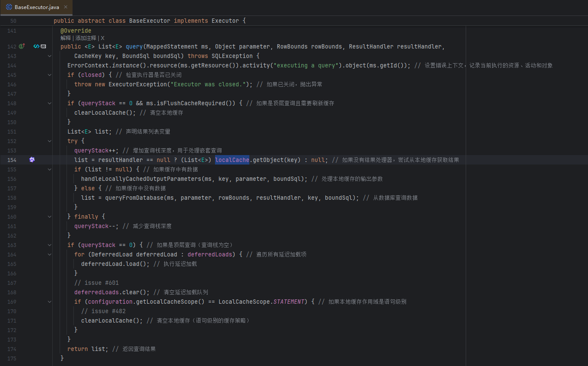Click the implements-method gutter icon on line 142
588x366 pixels.
pyautogui.click(x=22, y=46)
